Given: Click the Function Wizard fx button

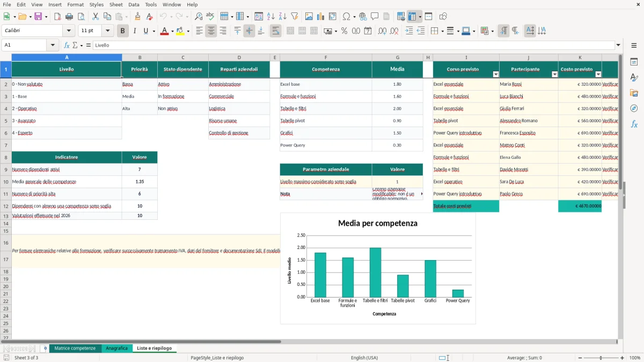Looking at the screenshot, I should [x=67, y=45].
